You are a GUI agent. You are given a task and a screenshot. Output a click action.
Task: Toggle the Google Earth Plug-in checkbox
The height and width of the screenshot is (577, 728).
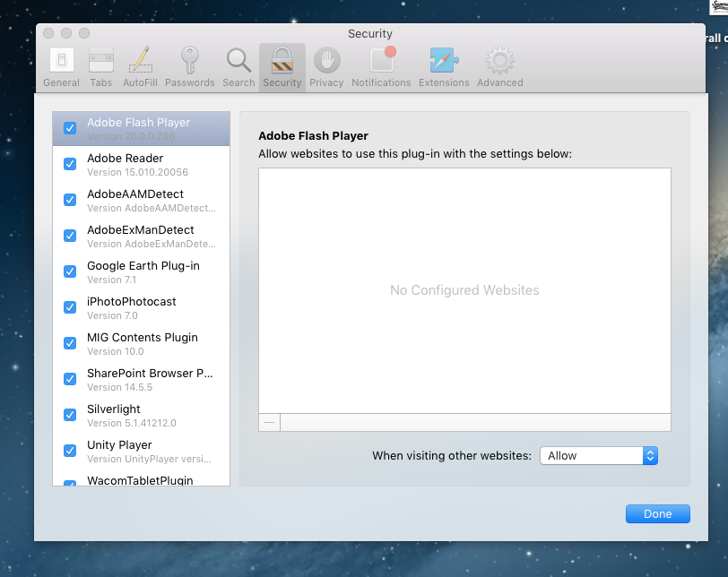click(70, 271)
